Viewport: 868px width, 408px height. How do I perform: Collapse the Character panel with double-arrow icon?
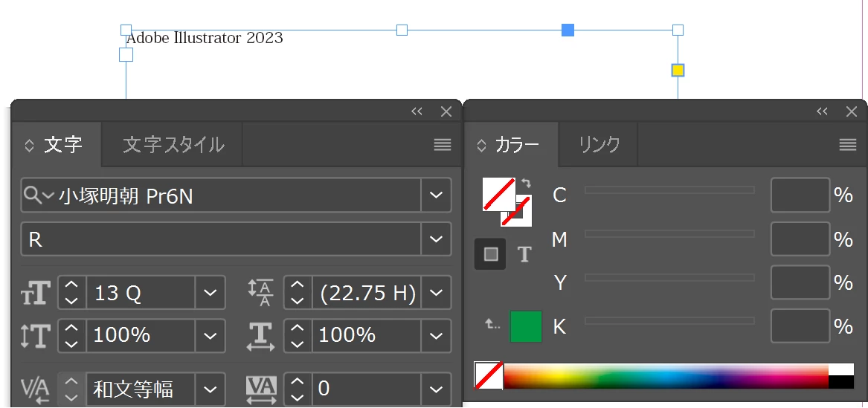coord(417,111)
